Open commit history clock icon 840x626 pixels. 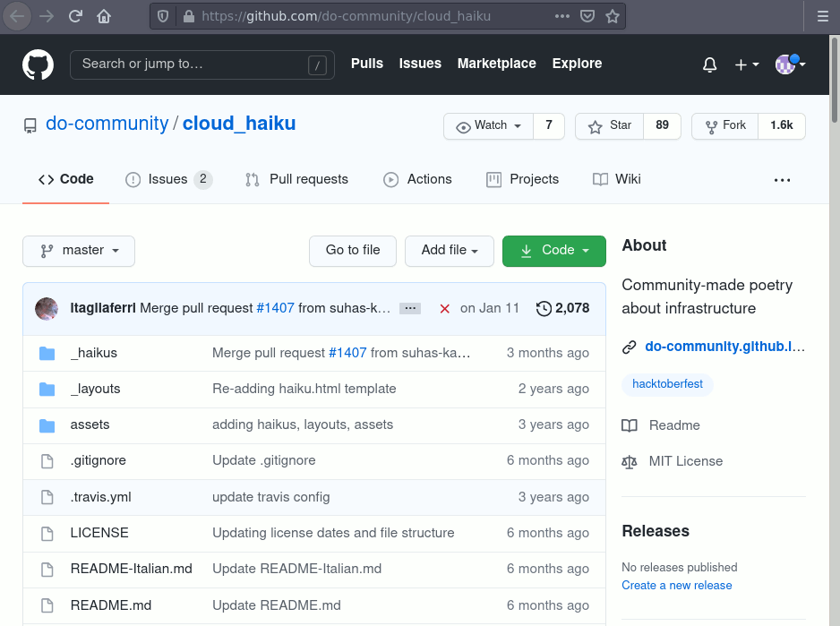tap(544, 308)
